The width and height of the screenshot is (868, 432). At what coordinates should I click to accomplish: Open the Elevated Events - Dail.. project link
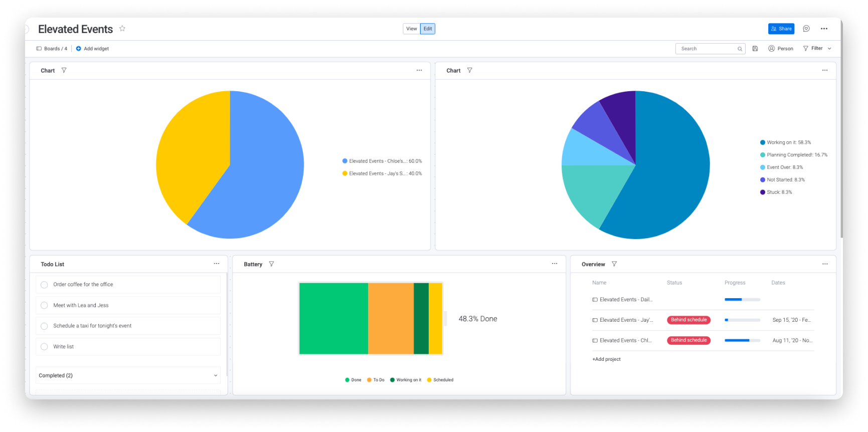tap(626, 300)
